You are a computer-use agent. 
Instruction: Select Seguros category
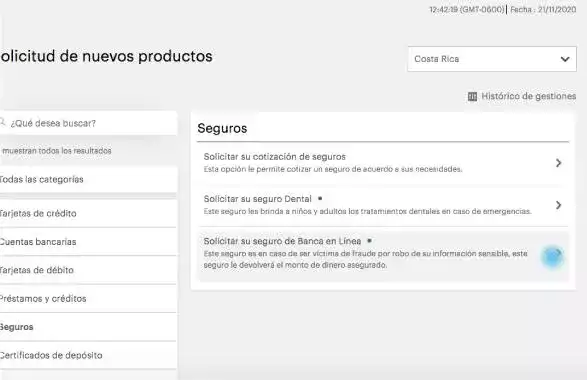coord(88,327)
